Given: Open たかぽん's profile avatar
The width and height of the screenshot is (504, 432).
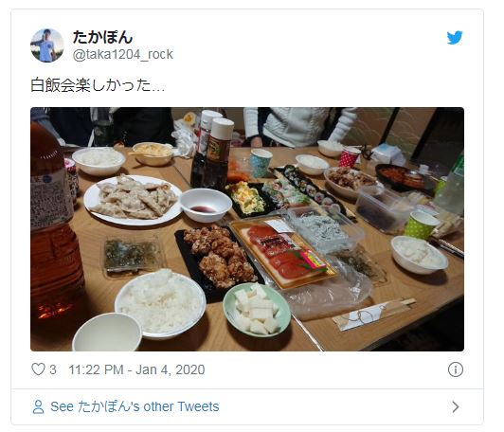Looking at the screenshot, I should click(47, 45).
